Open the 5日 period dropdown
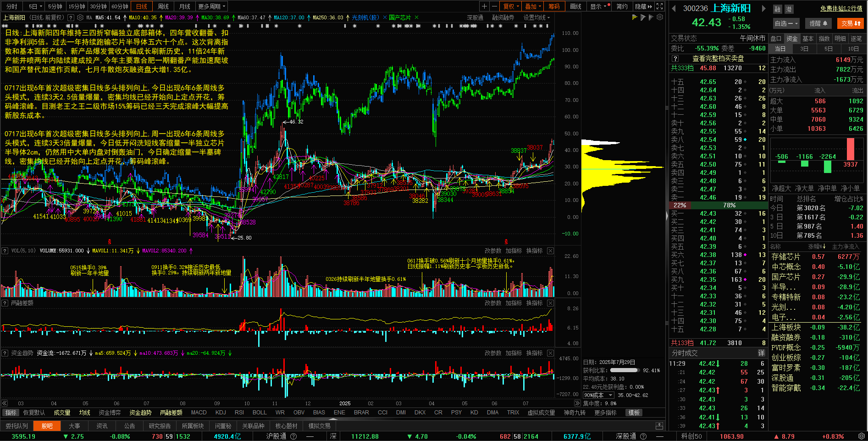 point(35,6)
